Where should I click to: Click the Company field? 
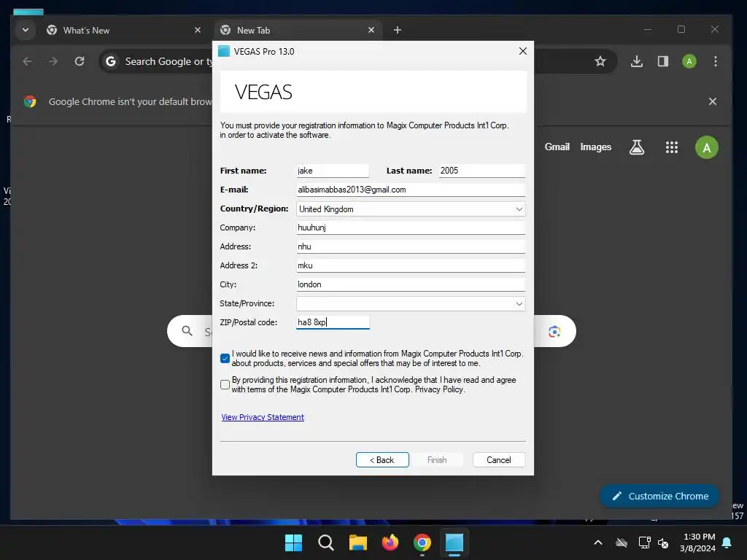[411, 227]
